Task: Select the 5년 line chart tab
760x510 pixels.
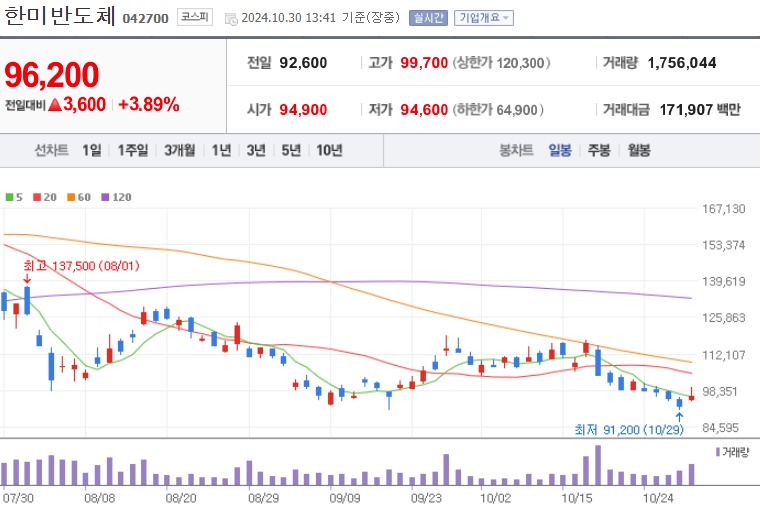Action: coord(291,150)
